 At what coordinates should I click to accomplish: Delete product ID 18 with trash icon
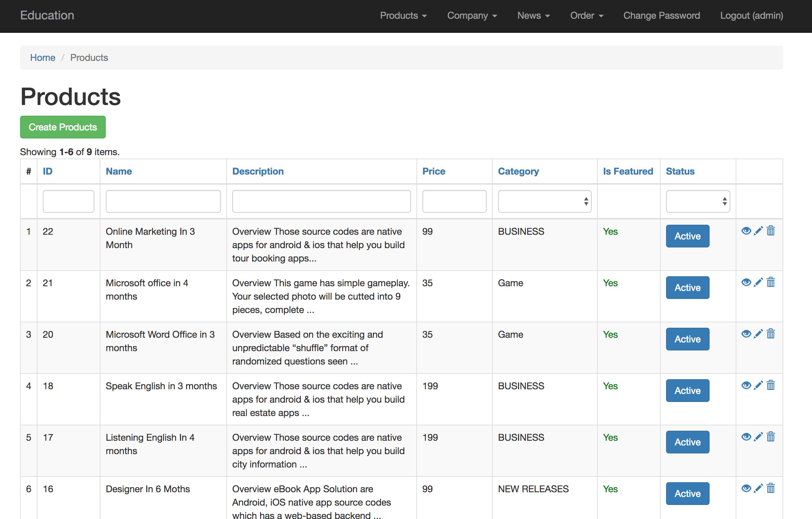(770, 385)
